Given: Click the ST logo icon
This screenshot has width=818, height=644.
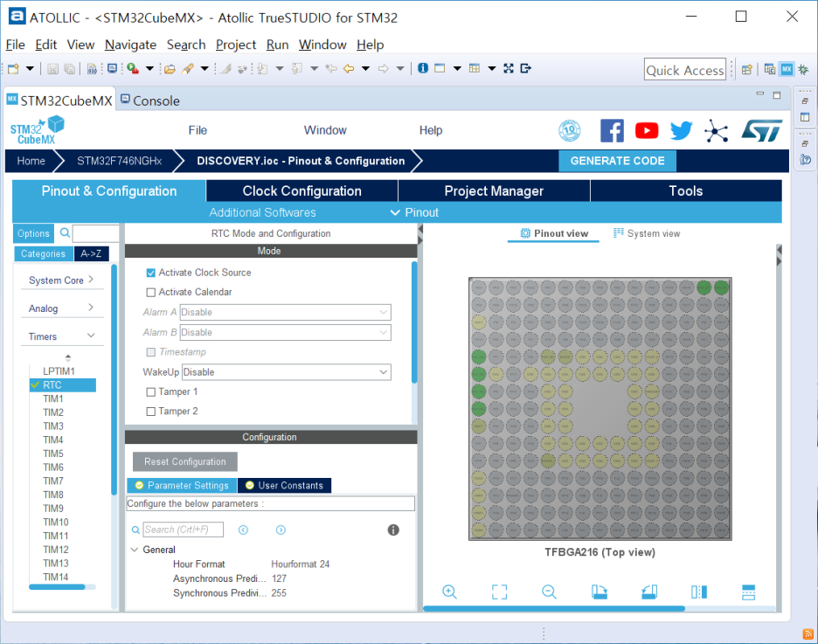Looking at the screenshot, I should 762,130.
